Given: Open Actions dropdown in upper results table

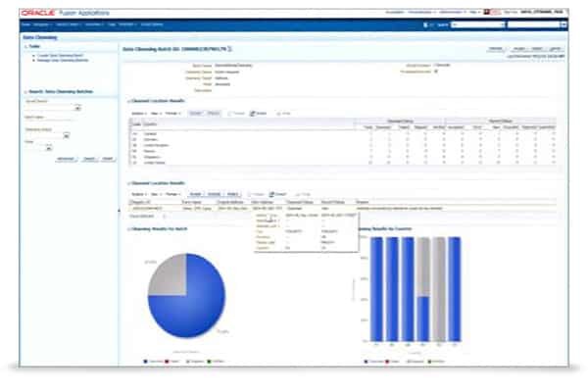Looking at the screenshot, I should point(138,113).
